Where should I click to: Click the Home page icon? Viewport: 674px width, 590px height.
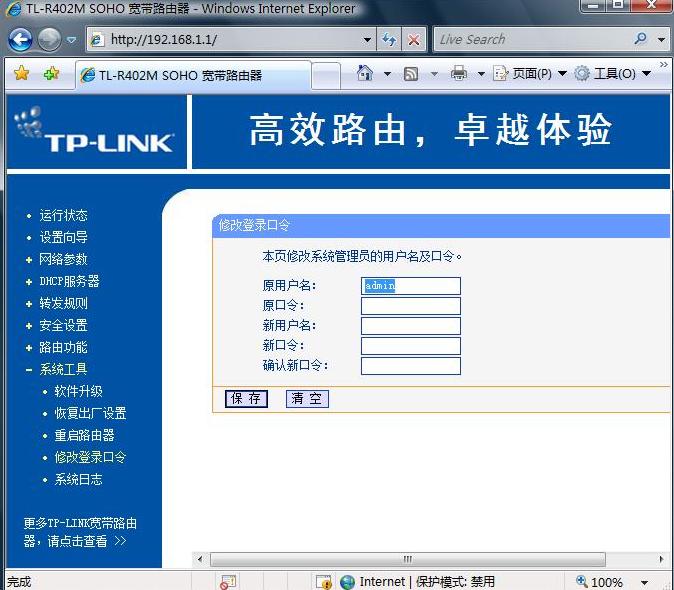pyautogui.click(x=365, y=73)
